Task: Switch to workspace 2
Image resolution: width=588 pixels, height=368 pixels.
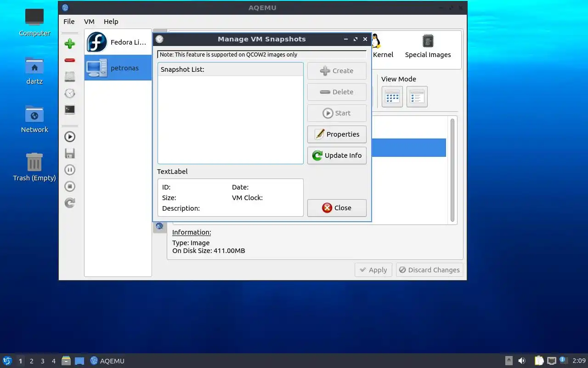Action: [x=31, y=361]
